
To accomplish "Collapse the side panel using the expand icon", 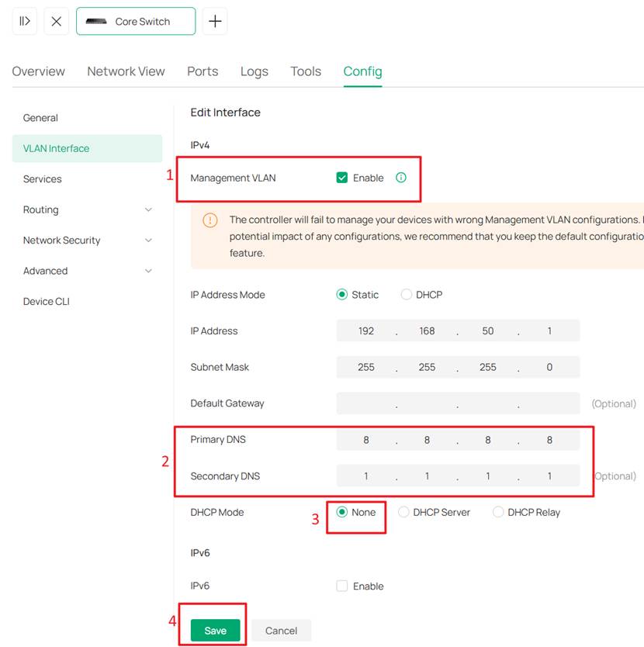I will click(x=25, y=21).
